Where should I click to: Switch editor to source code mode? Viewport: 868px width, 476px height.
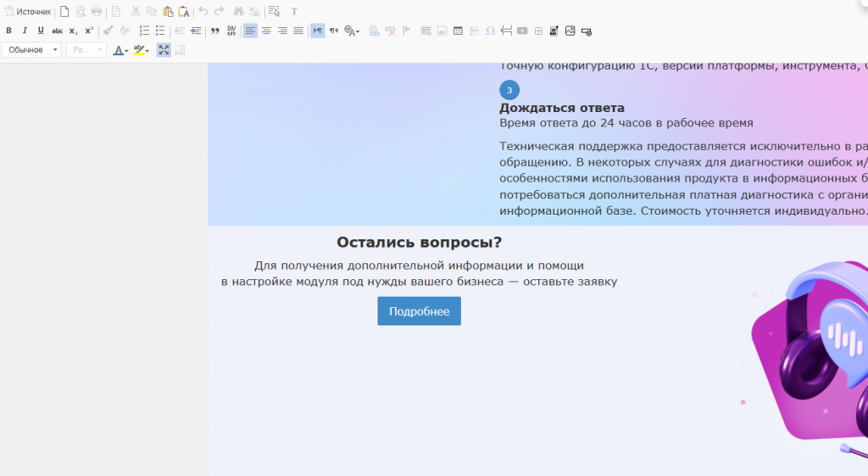tap(28, 12)
